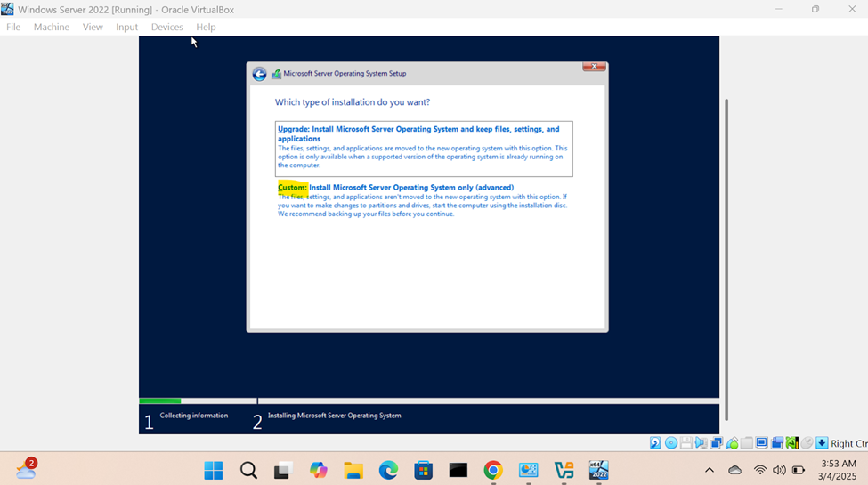Close the Server Operating System Setup dialog
The height and width of the screenshot is (485, 868).
(x=594, y=67)
